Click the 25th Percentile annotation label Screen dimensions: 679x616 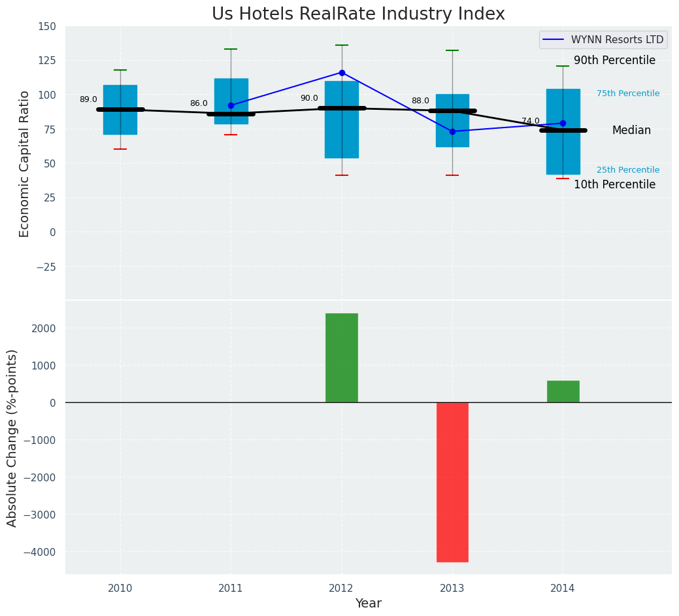627,170
